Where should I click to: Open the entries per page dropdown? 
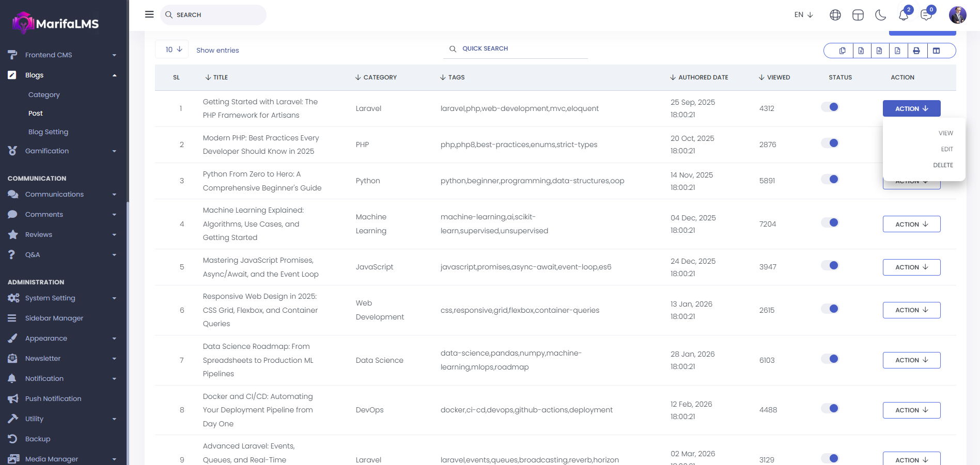pyautogui.click(x=172, y=50)
